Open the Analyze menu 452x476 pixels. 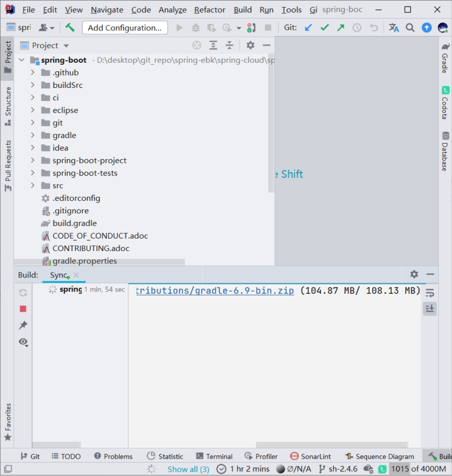tap(172, 10)
